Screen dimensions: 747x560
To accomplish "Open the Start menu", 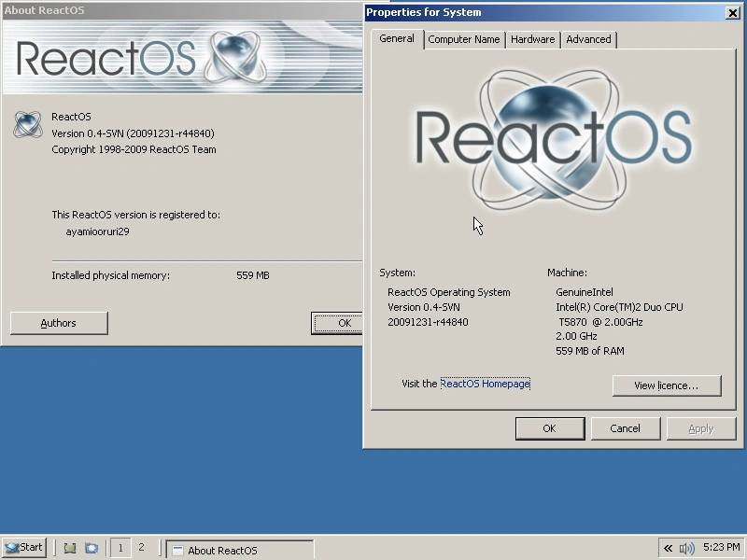I will [24, 548].
